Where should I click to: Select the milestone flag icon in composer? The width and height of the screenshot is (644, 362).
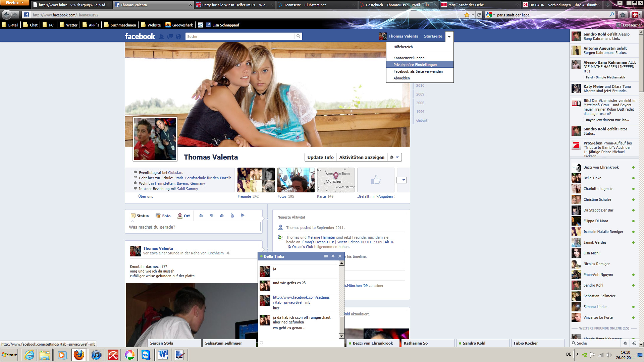coord(243,216)
